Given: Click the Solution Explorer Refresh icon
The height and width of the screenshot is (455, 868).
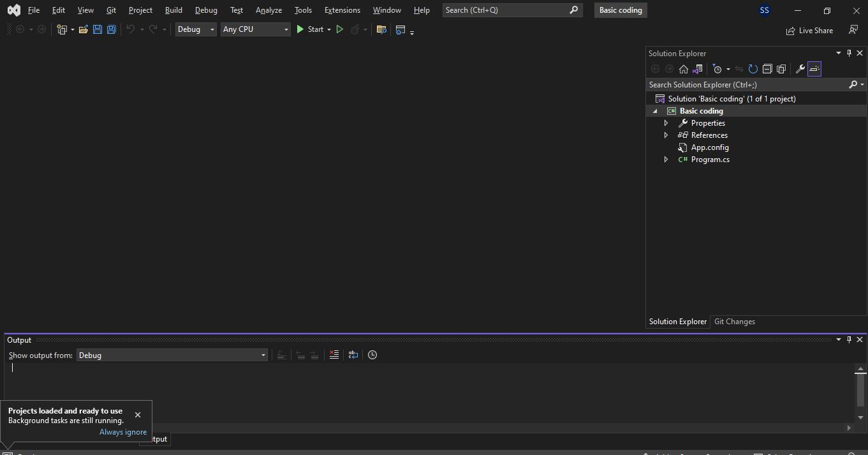Looking at the screenshot, I should (x=753, y=69).
